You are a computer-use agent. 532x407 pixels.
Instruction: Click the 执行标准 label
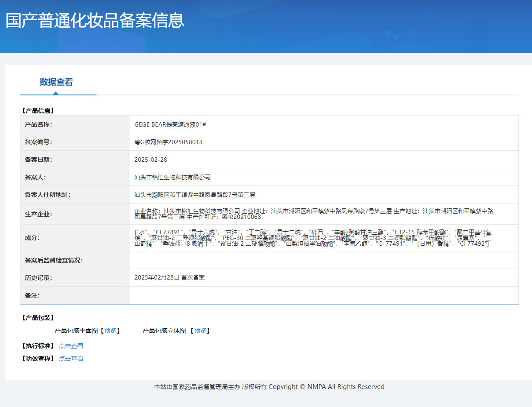coord(37,346)
